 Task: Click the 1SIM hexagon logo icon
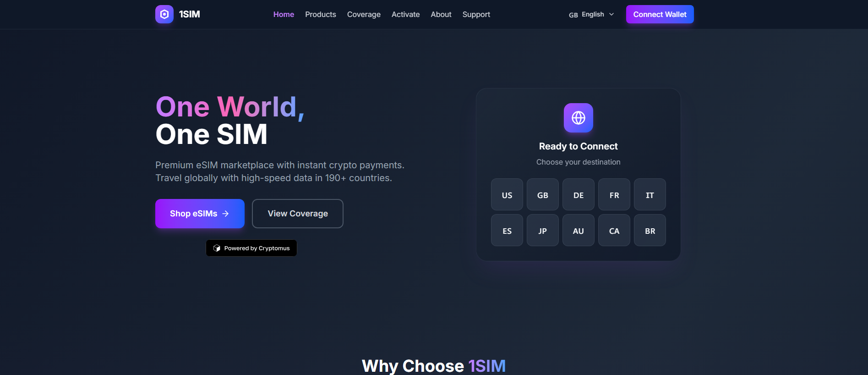(x=164, y=14)
